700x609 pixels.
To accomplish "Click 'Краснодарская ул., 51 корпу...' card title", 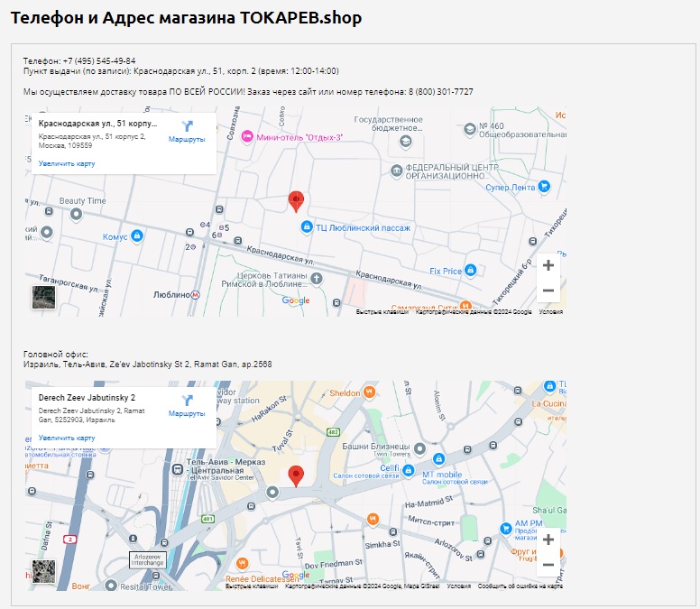I will click(x=97, y=124).
